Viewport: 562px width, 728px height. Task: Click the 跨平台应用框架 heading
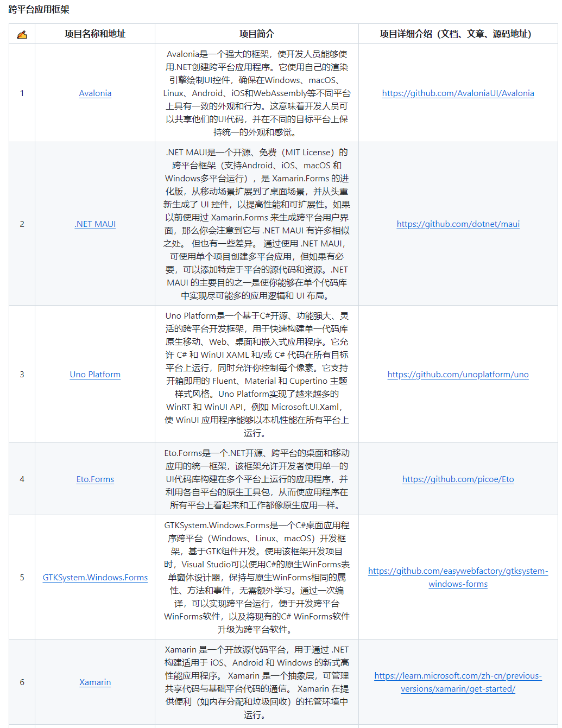coord(39,10)
